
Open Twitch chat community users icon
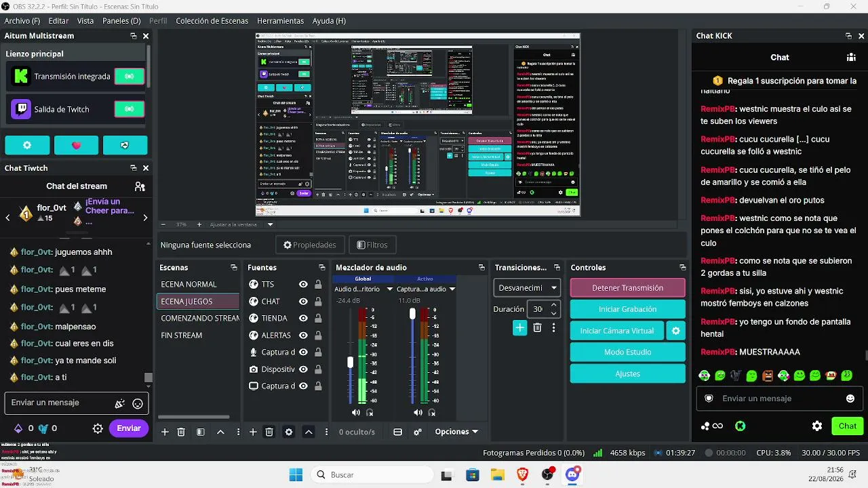point(140,186)
